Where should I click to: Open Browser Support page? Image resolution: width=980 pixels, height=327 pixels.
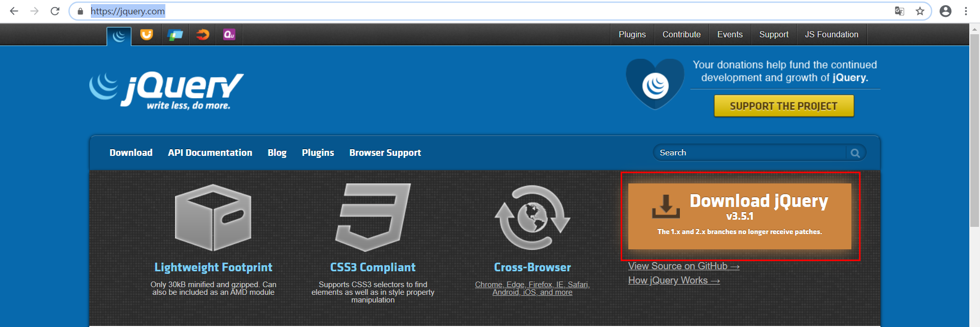385,153
